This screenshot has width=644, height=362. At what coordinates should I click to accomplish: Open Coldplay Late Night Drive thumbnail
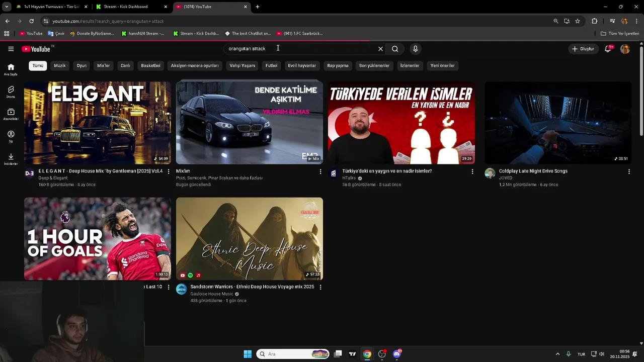tap(558, 123)
